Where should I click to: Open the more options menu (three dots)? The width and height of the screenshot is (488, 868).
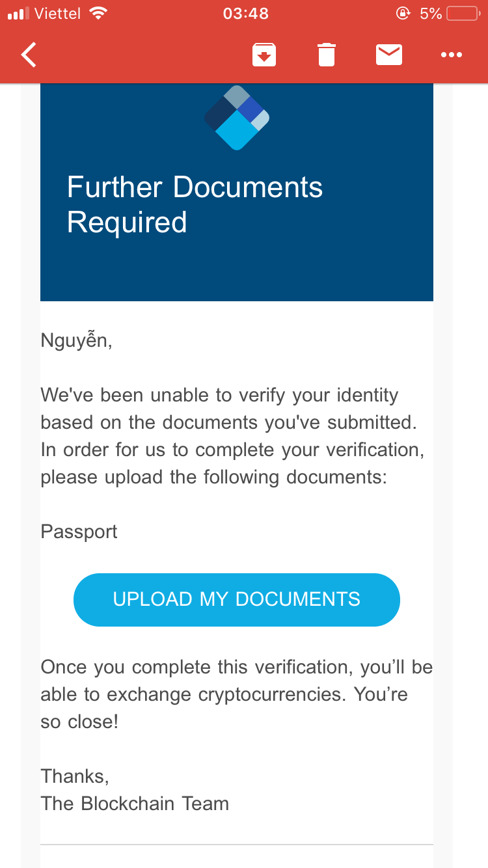pos(451,55)
